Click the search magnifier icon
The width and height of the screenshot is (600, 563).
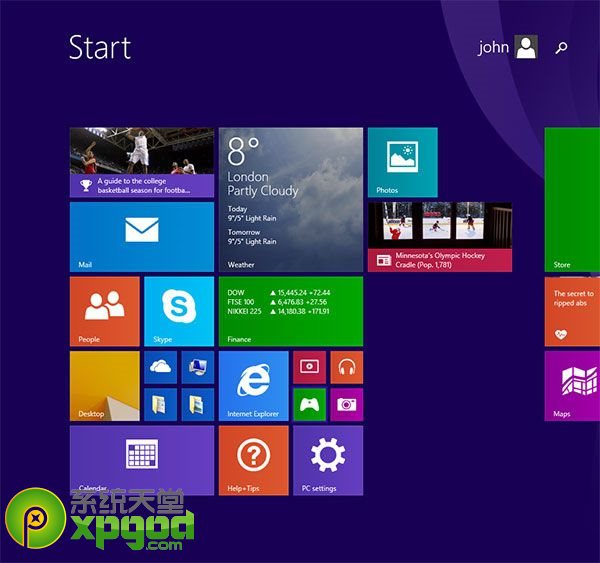coord(561,47)
